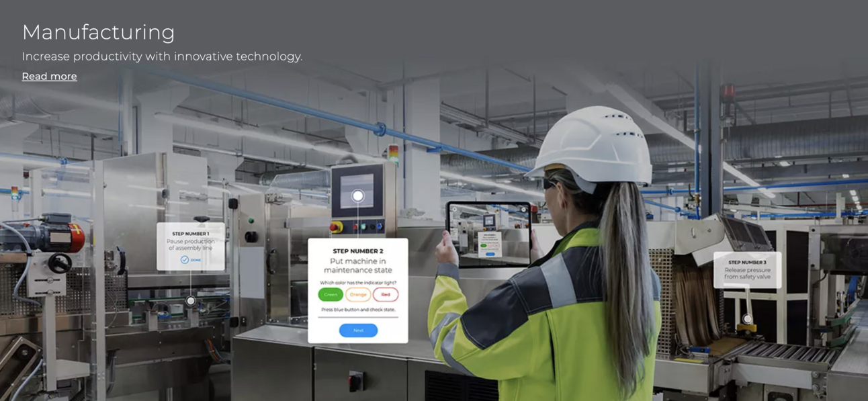This screenshot has width=868, height=401.
Task: Click the blue button on the control panel
Action: pyautogui.click(x=379, y=227)
